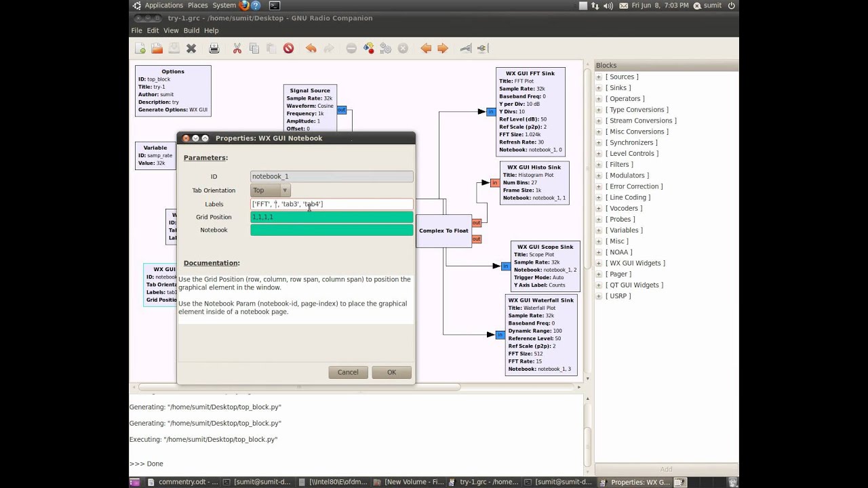
Task: Edit the notebook ID field
Action: click(x=332, y=176)
